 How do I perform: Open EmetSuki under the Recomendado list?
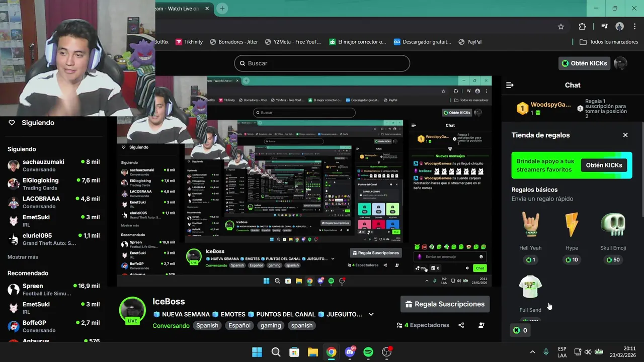tap(54, 308)
